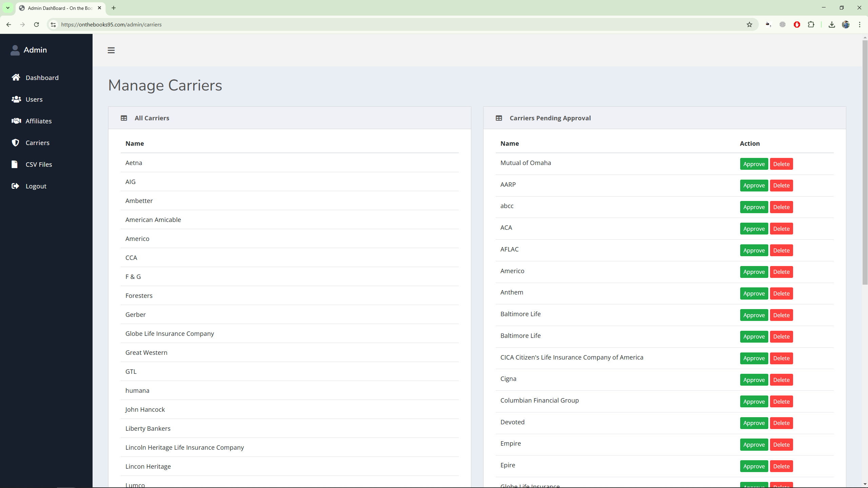Open the Chrome Downloads icon
868x488 pixels.
click(832, 24)
